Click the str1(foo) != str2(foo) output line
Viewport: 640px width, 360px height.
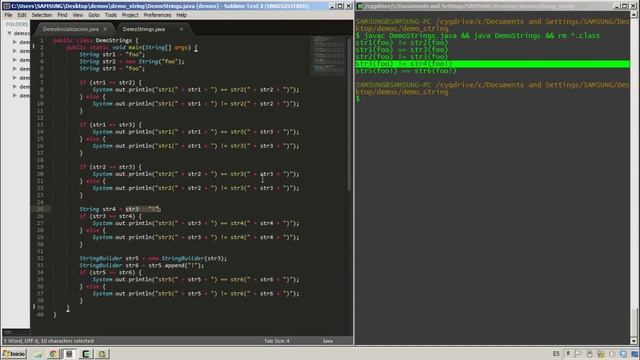(x=402, y=43)
